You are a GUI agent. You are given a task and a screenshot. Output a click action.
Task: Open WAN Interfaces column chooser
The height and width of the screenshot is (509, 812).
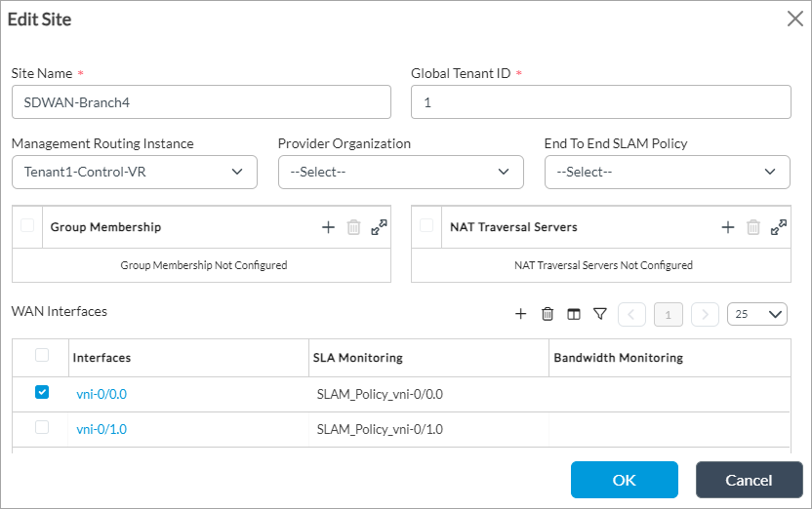574,314
